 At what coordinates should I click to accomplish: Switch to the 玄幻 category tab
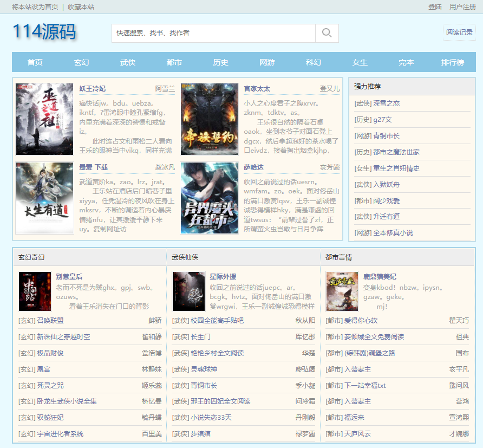coord(81,62)
